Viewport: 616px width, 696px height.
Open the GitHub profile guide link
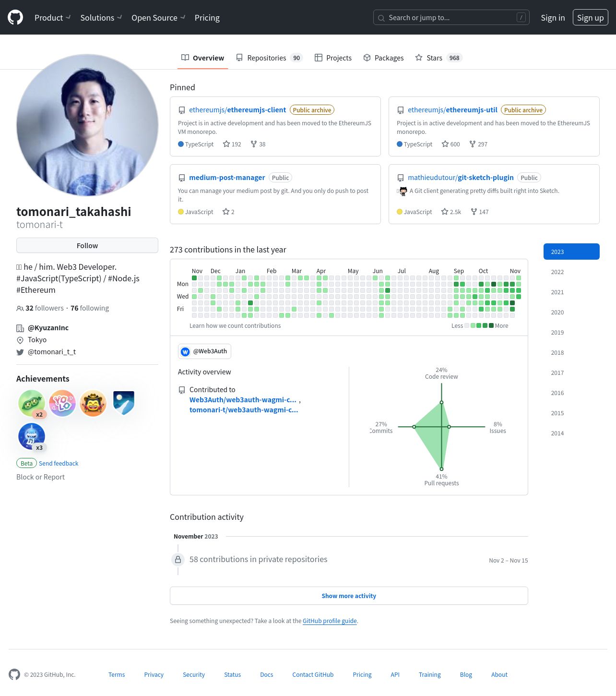pyautogui.click(x=330, y=621)
